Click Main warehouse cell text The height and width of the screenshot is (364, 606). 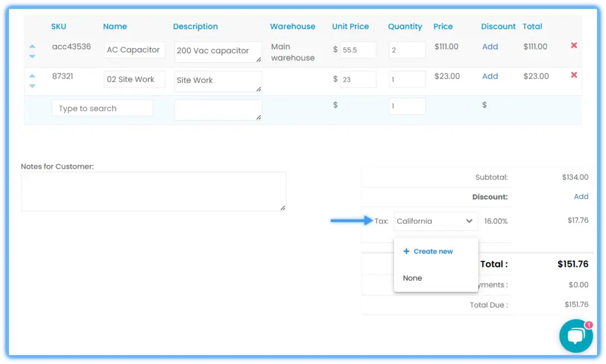click(x=292, y=52)
